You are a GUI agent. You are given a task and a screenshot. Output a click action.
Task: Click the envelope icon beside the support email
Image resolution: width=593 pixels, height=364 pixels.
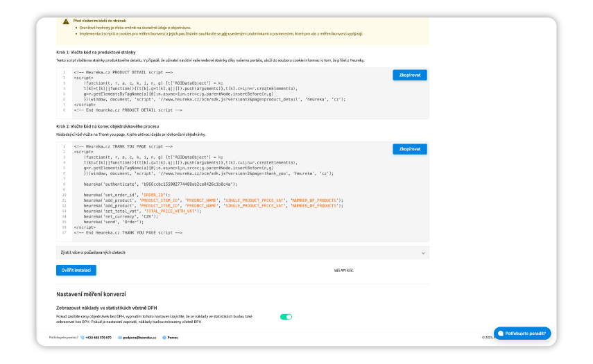click(x=120, y=338)
